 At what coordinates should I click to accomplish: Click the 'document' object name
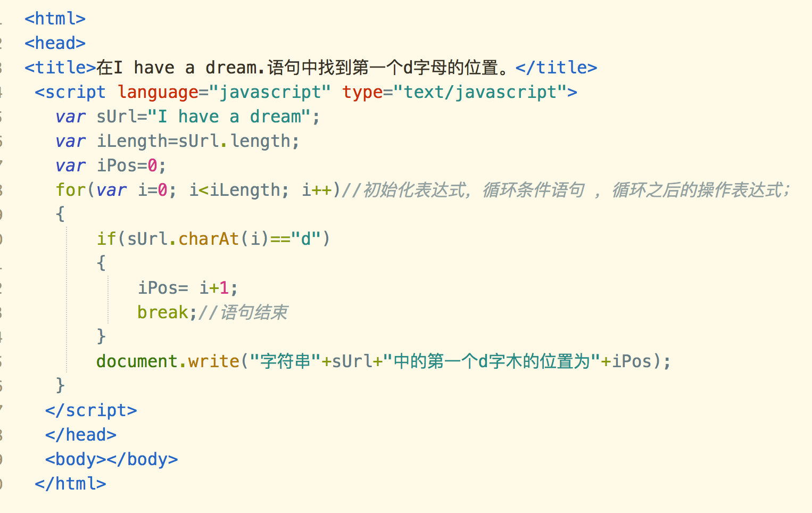click(x=137, y=361)
